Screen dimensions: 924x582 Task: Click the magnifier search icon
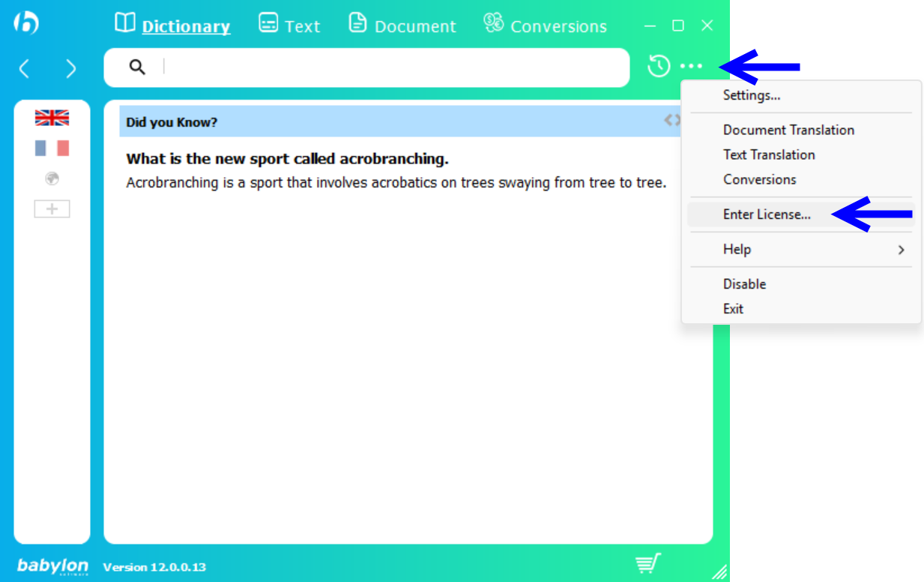[x=137, y=67]
